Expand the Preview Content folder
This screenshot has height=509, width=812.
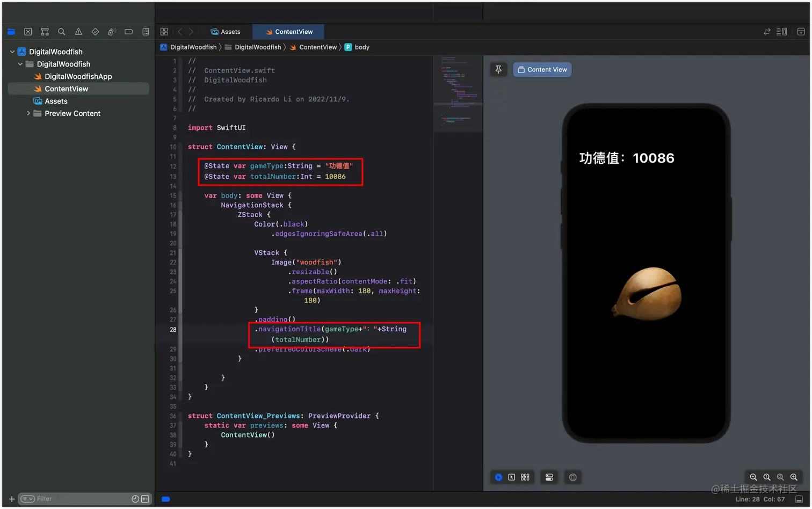[x=28, y=113]
